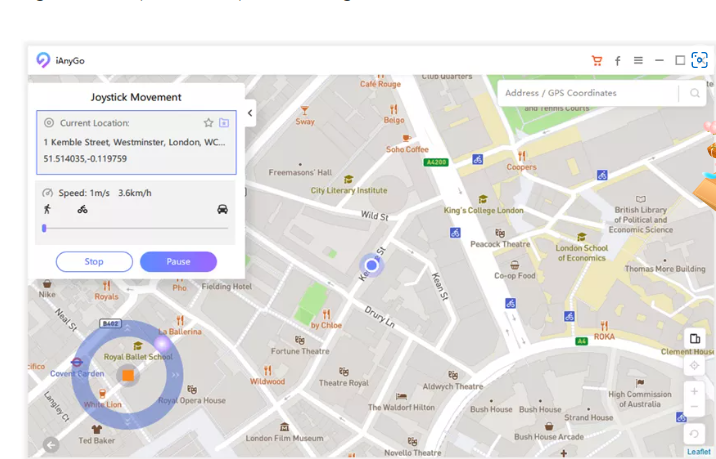Click joystick up direction arrow

click(x=127, y=327)
